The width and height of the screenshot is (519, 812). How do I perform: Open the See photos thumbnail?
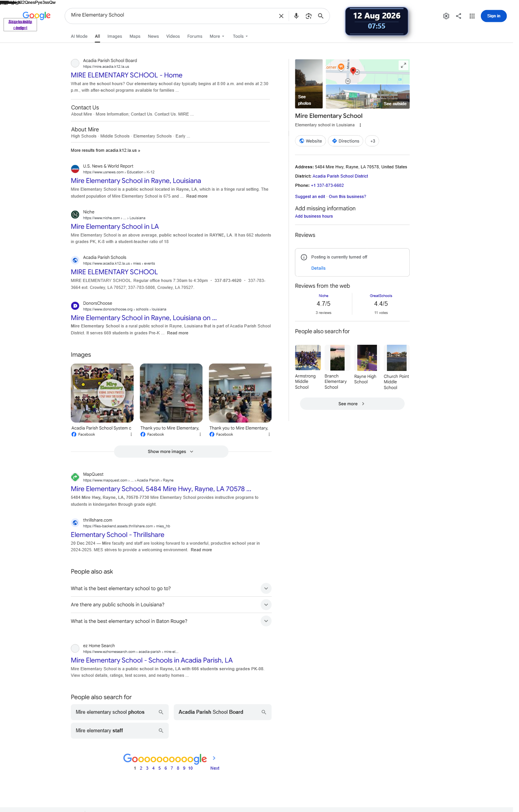tap(309, 84)
